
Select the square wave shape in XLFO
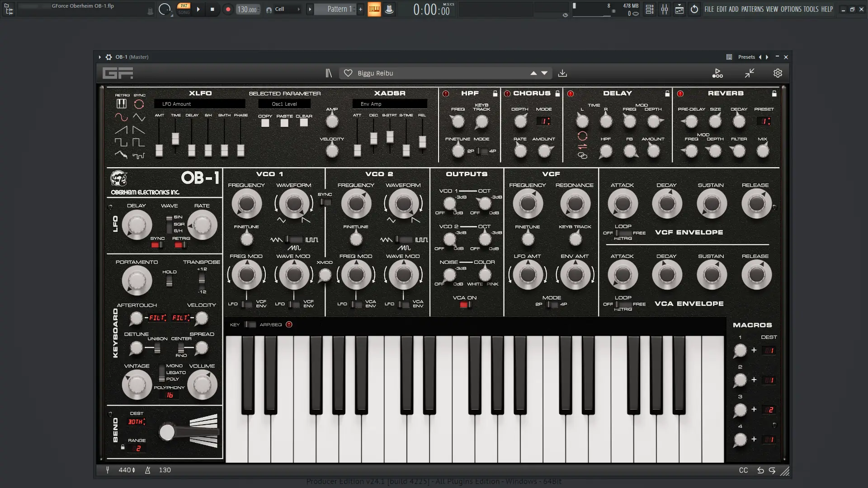click(121, 142)
